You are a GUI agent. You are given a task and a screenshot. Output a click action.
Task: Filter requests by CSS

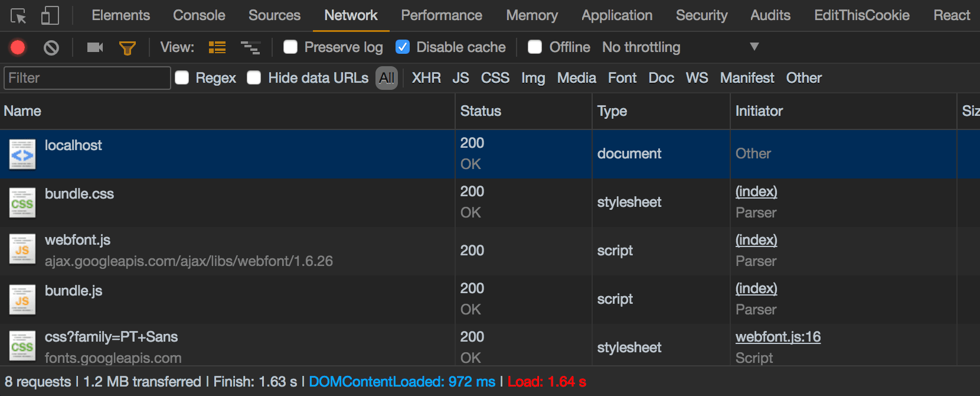(495, 78)
